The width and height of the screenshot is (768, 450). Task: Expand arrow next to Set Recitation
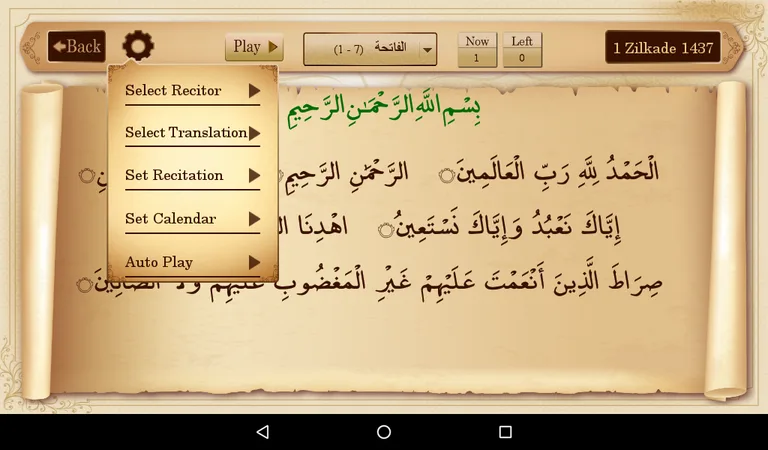(x=254, y=175)
